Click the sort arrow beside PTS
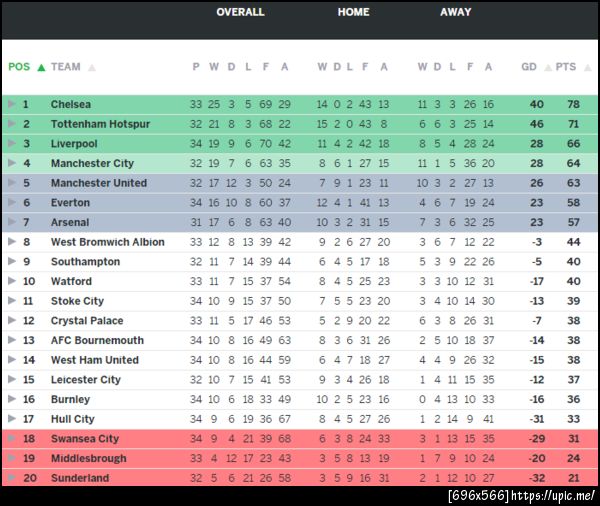The width and height of the screenshot is (600, 506). click(x=586, y=68)
